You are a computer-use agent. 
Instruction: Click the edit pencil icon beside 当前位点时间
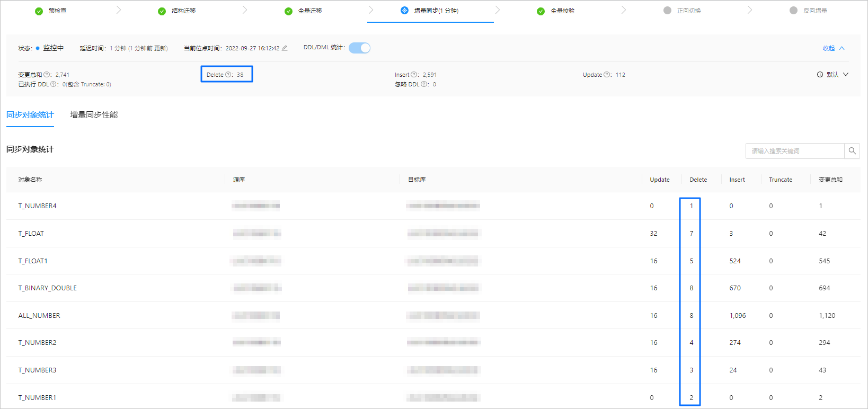[x=285, y=48]
